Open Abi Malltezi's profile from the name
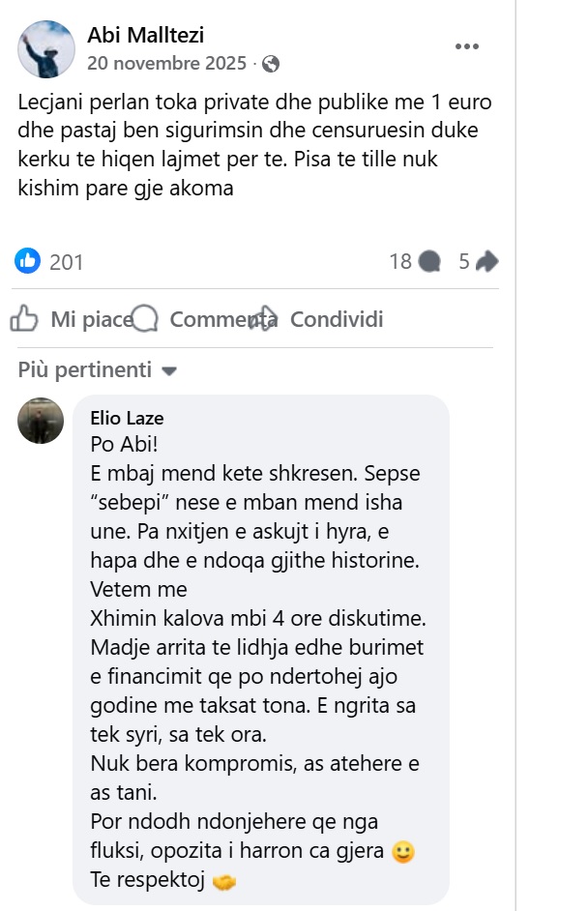 pos(145,37)
